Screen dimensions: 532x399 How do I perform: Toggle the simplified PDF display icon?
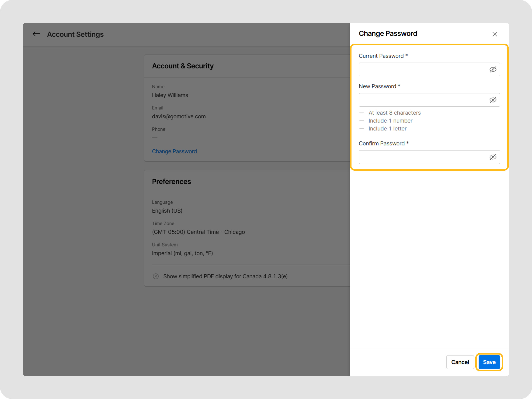[155, 276]
